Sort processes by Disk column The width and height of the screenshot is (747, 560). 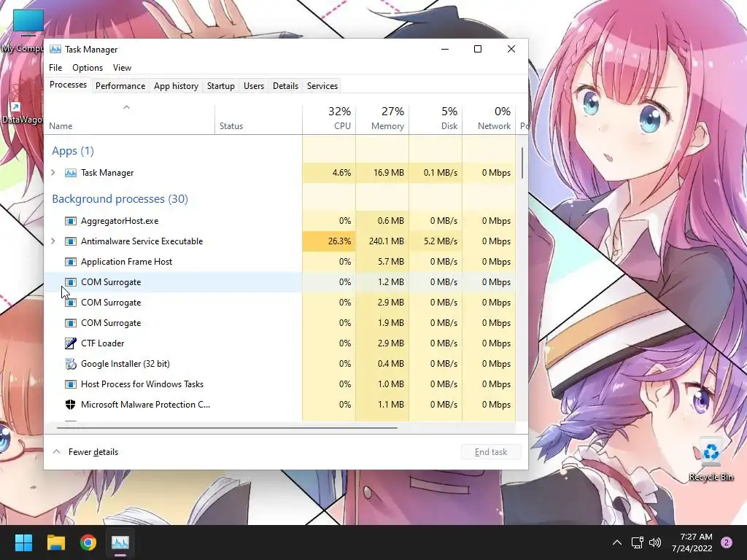[x=436, y=119]
